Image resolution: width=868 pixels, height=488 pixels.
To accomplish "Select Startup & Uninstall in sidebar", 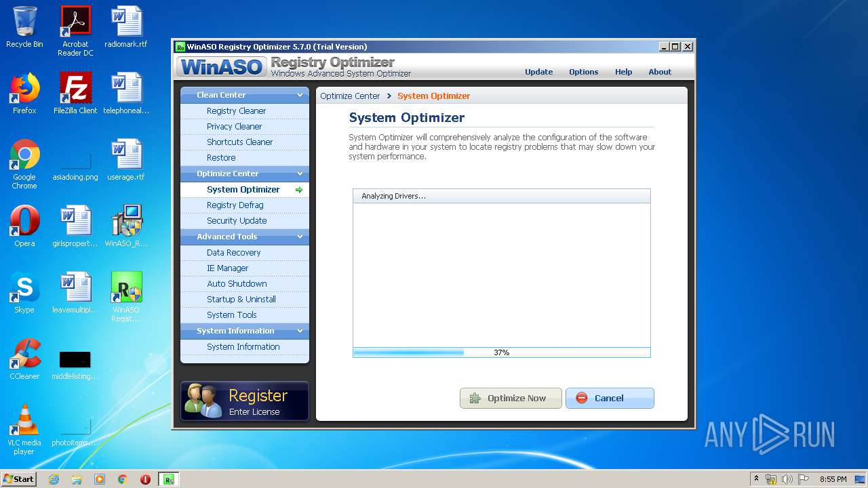I will click(x=244, y=300).
